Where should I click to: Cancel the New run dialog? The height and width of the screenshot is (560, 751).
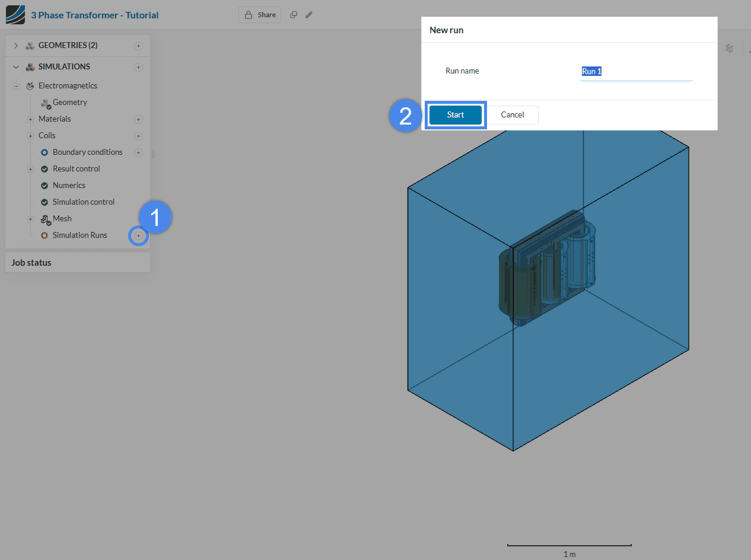(x=512, y=115)
